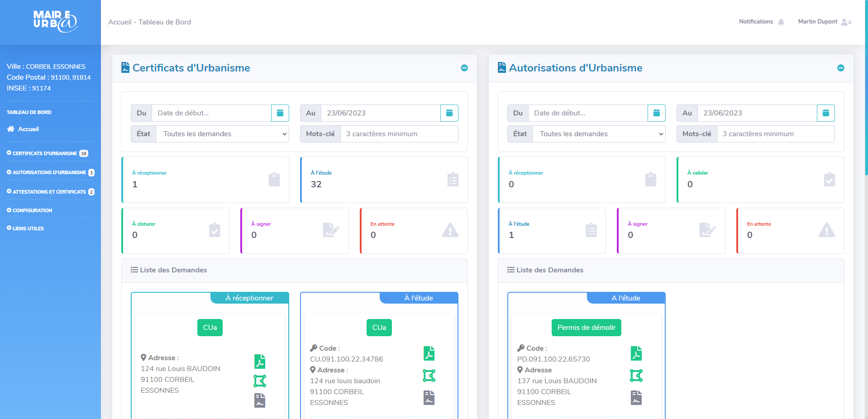Click warning triangle in Autorisations En attente card
The height and width of the screenshot is (419, 868).
(827, 230)
